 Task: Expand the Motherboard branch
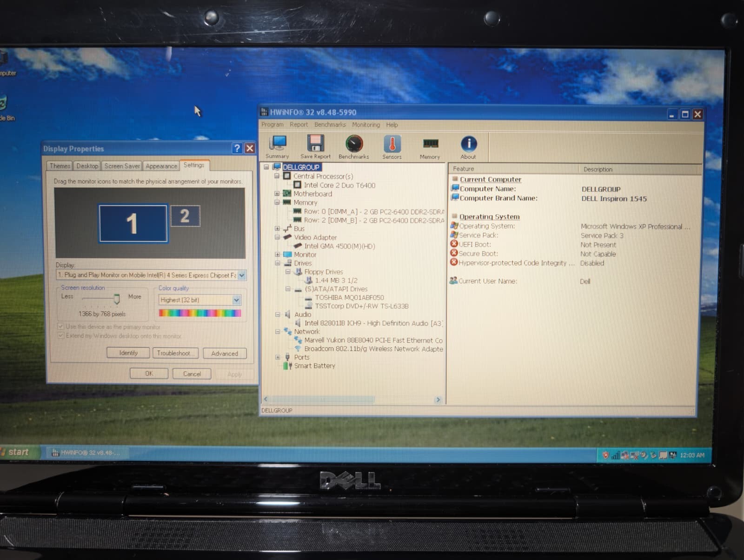[x=277, y=193]
